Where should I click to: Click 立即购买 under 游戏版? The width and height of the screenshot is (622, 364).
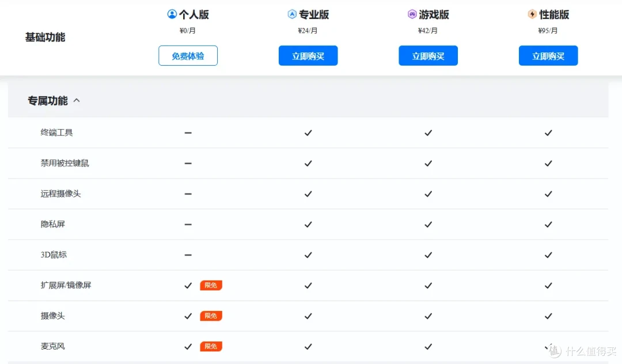(428, 55)
